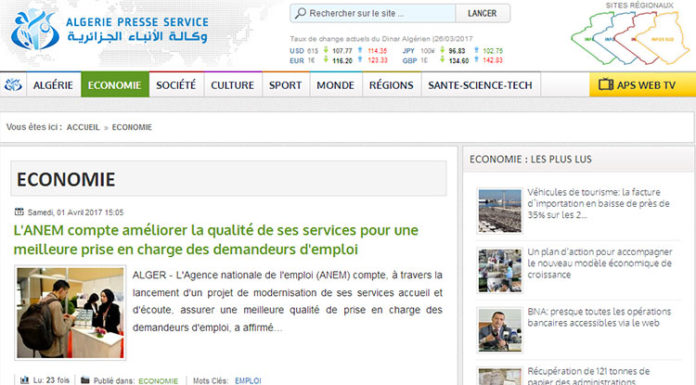Click ECONOMIE : LES PLUS LUS header
696x385 pixels.
pos(530,159)
